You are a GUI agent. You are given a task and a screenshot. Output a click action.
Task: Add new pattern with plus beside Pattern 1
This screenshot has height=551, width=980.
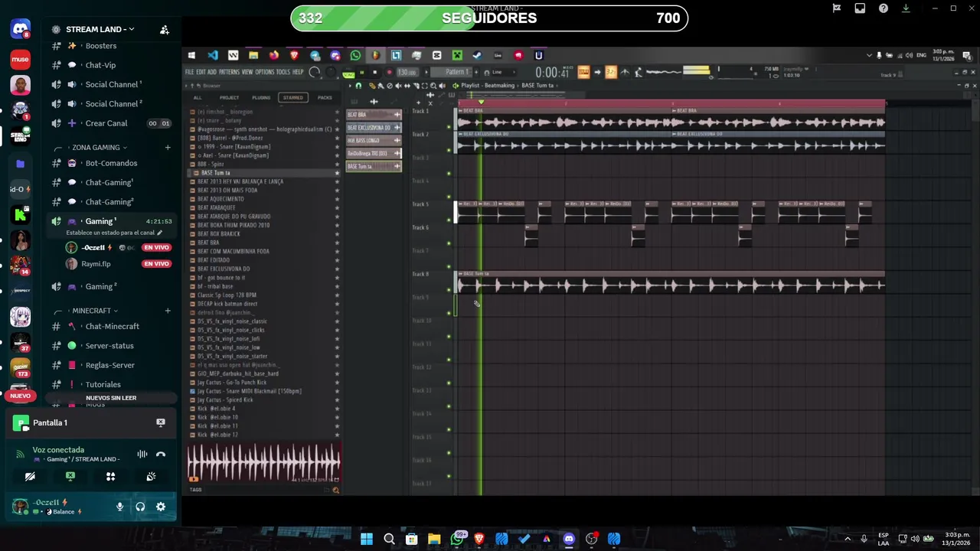[x=476, y=72]
